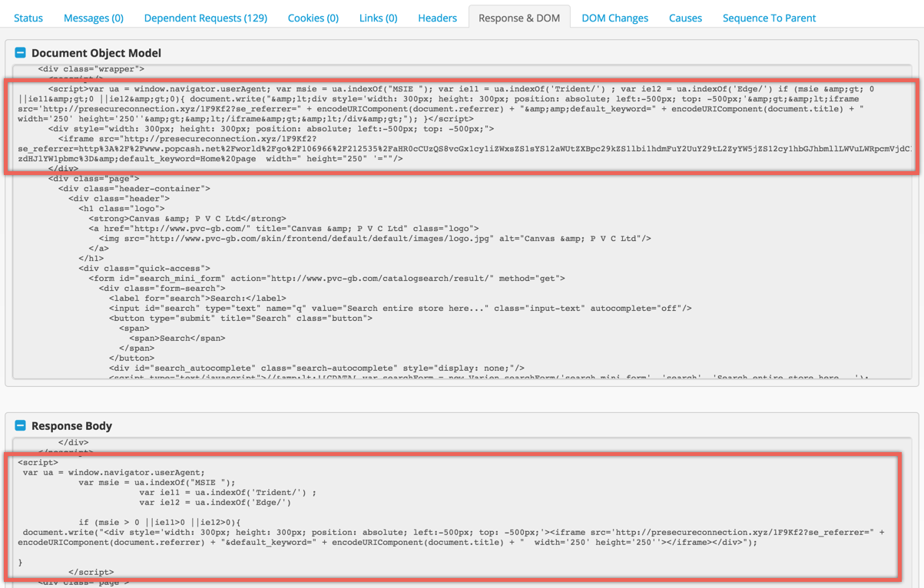Collapse the Document Object Model section
The width and height of the screenshot is (924, 588).
21,53
